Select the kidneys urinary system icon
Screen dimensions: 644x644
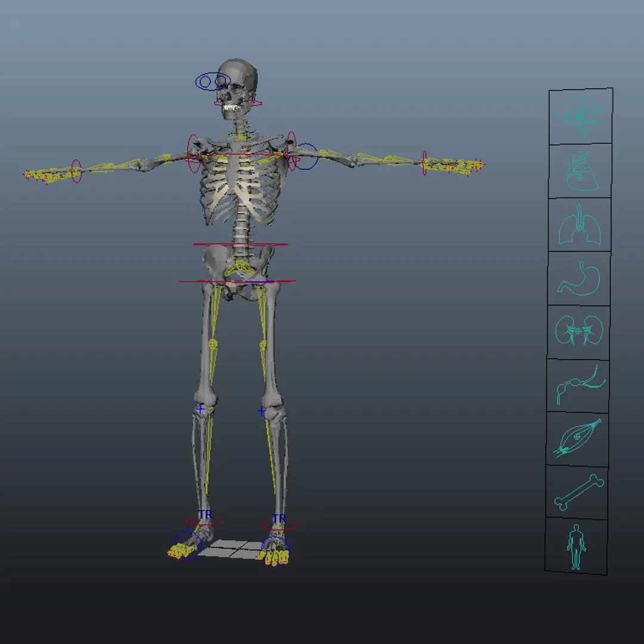(579, 330)
